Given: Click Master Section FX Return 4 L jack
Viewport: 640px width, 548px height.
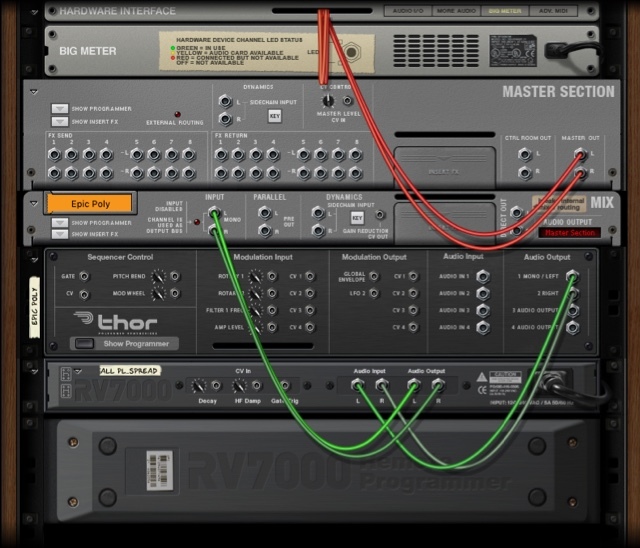Looking at the screenshot, I should click(x=273, y=155).
